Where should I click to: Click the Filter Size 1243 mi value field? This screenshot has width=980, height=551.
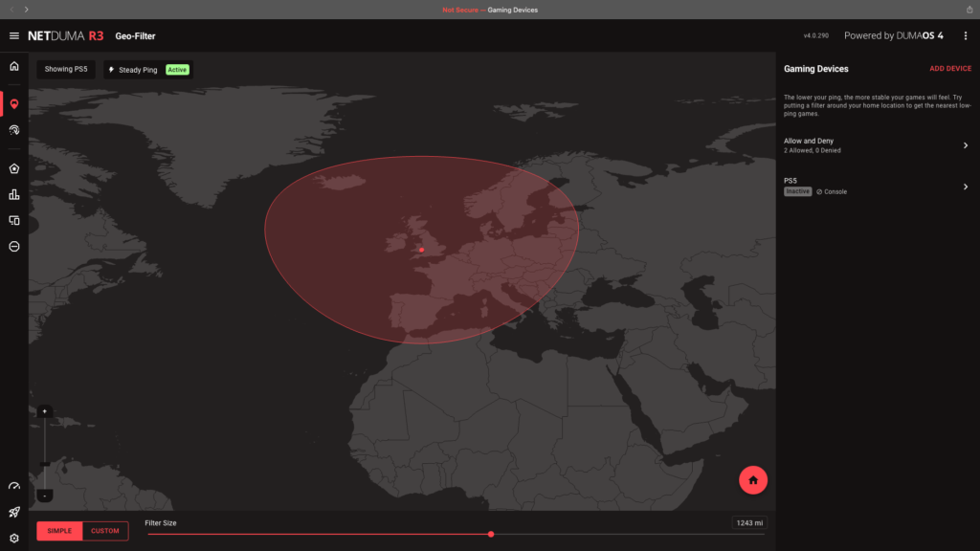(749, 523)
